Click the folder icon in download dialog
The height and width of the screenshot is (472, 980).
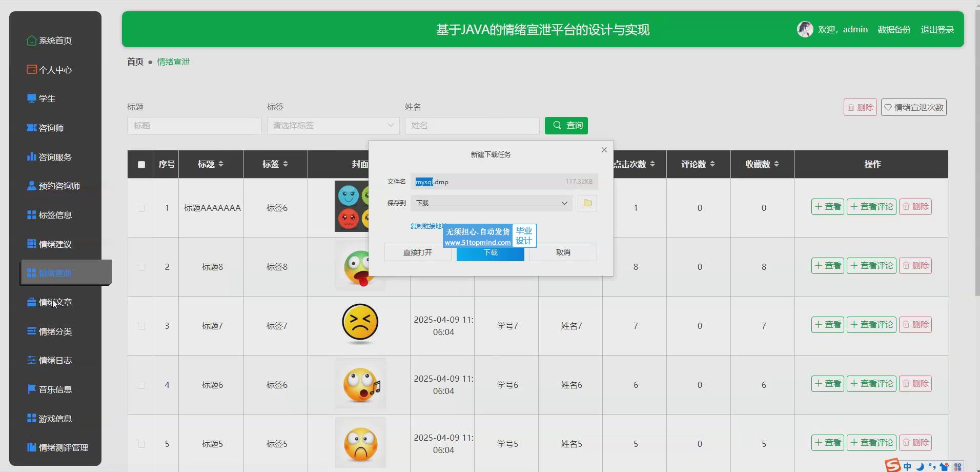pos(587,203)
